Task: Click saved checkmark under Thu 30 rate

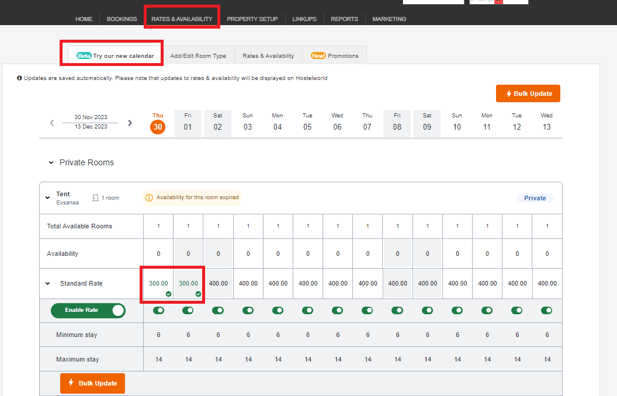Action: point(168,294)
